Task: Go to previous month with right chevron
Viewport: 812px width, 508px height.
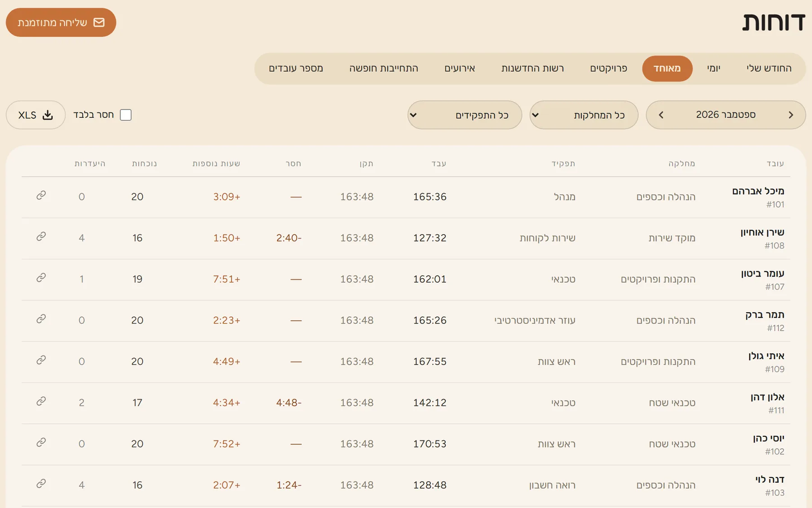Action: tap(791, 115)
